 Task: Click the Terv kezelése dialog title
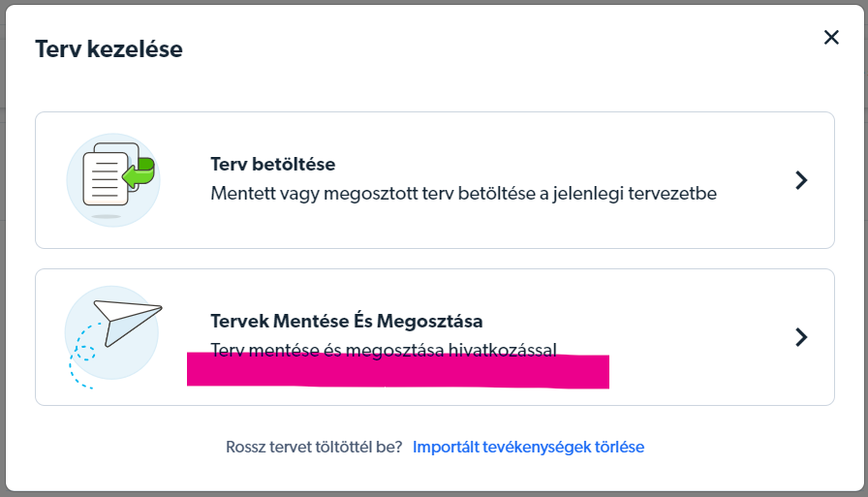click(x=109, y=49)
